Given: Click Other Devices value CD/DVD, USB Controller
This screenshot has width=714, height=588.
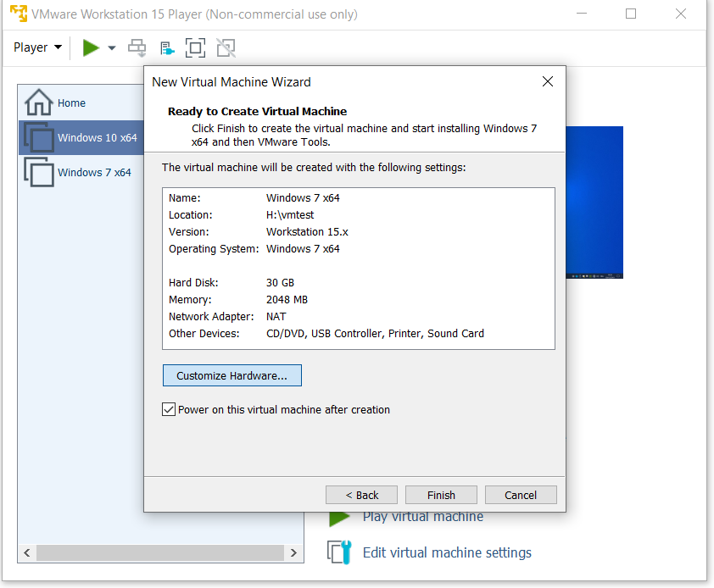Looking at the screenshot, I should coord(375,334).
